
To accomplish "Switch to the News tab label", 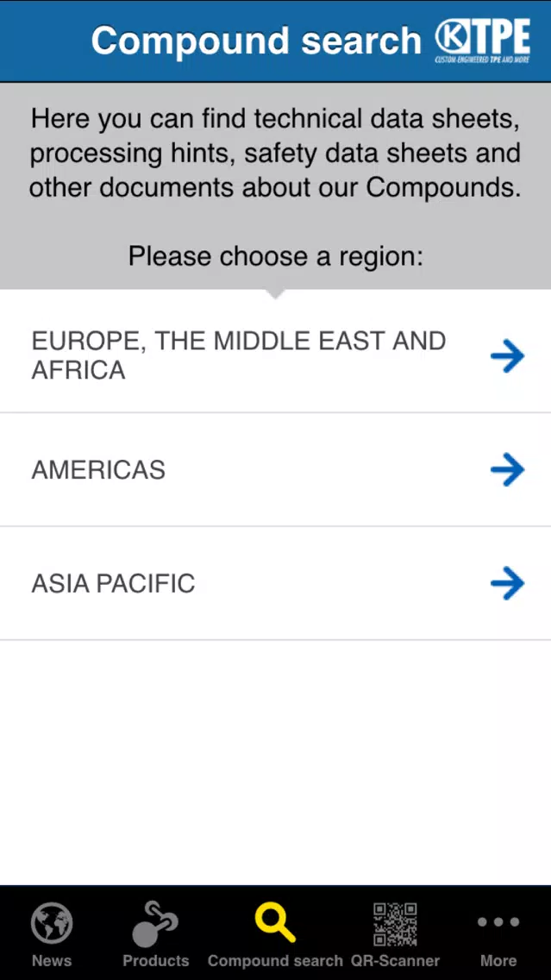I will pos(52,961).
